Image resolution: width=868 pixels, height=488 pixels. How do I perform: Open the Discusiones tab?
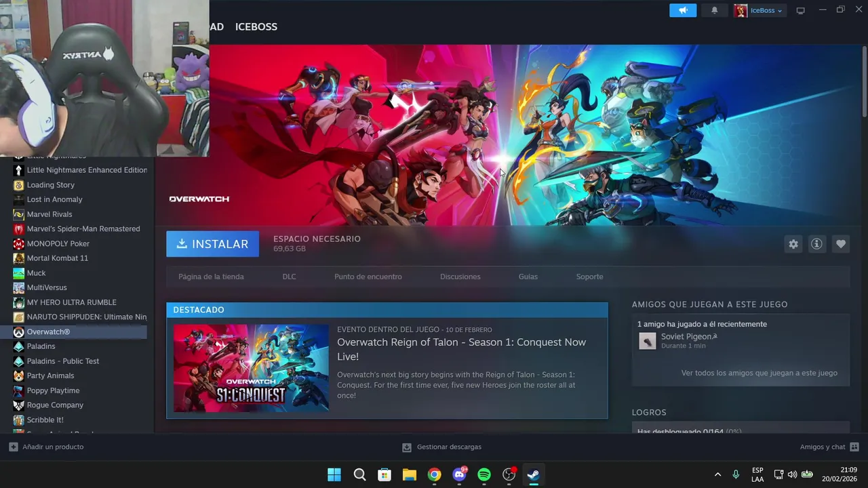pos(460,277)
